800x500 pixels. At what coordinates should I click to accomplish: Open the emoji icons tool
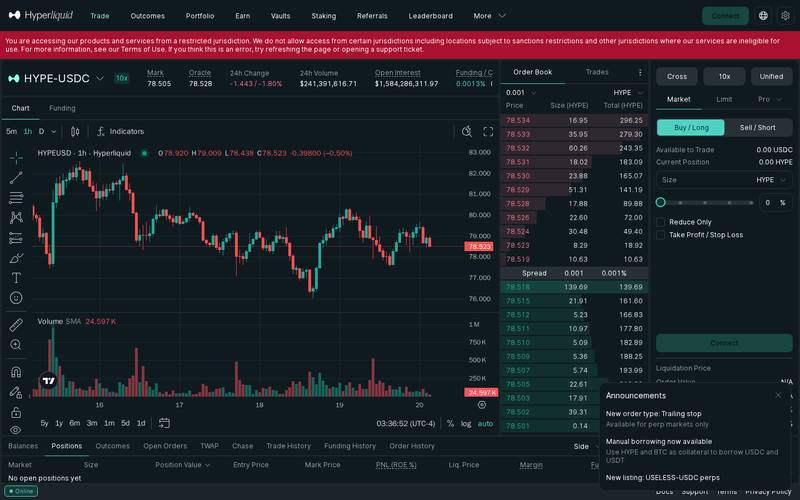tap(16, 297)
